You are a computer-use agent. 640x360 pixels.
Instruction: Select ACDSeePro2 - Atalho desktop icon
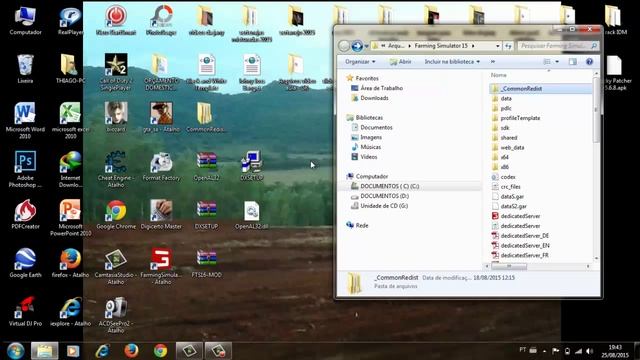pos(116,315)
